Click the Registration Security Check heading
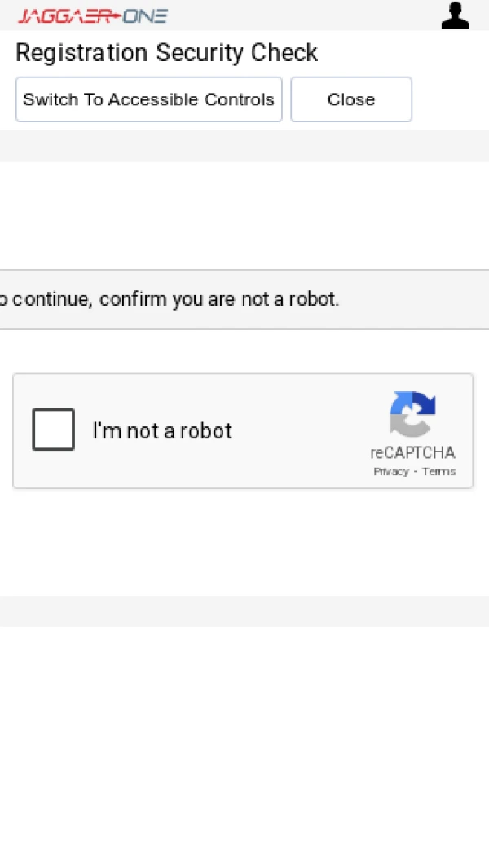The height and width of the screenshot is (868, 489). pos(166,53)
